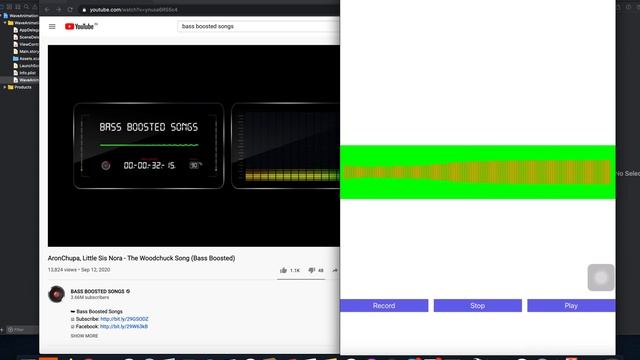Click the green waveform view in the simulator
Screen dimensions: 640x360
click(478, 172)
